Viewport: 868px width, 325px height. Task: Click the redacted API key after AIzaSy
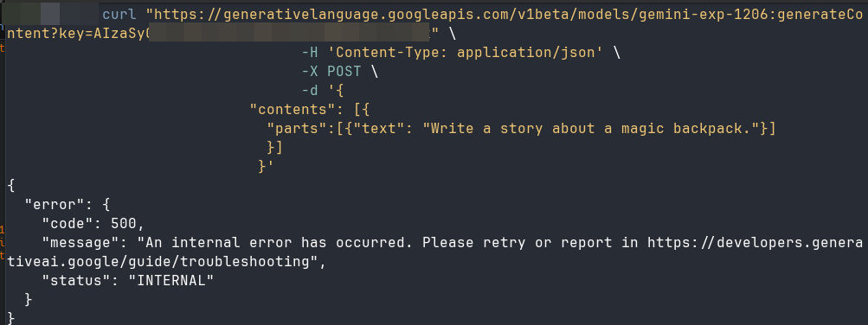click(x=290, y=34)
